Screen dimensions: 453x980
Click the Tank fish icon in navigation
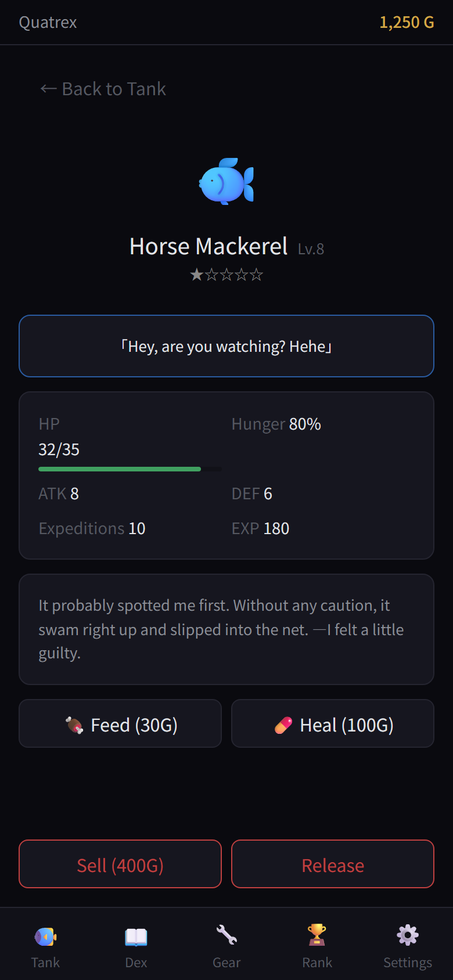45,936
